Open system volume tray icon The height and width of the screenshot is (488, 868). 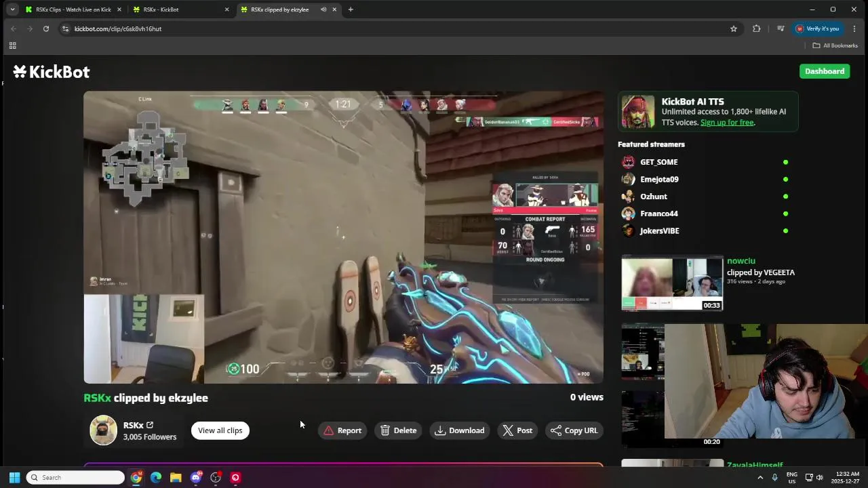pos(819,478)
